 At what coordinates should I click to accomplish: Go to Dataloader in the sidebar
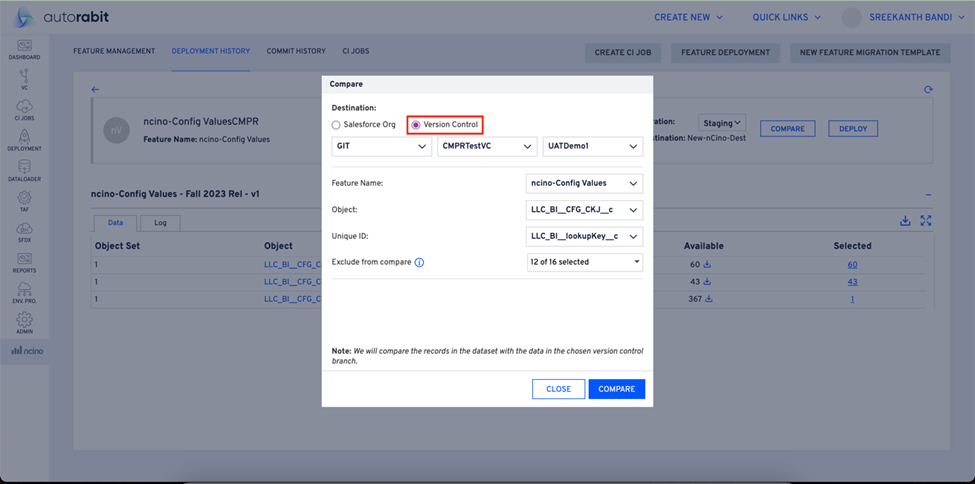click(24, 171)
